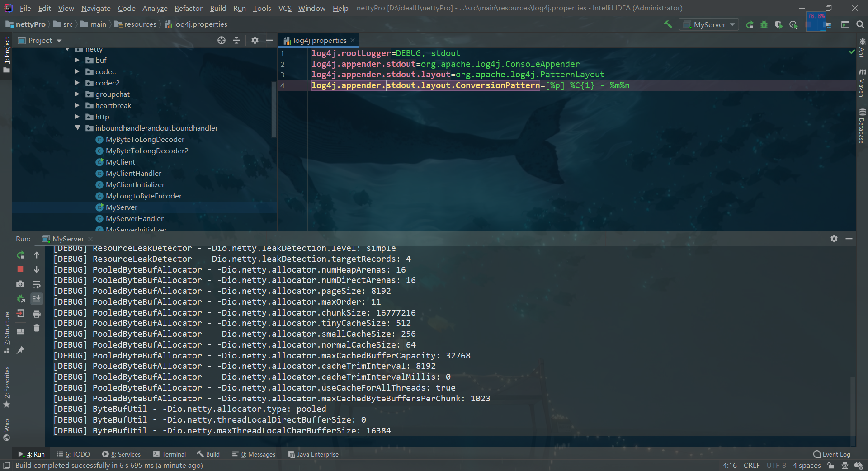Toggle soft-wrap in the Run console
The image size is (868, 471).
(x=37, y=284)
